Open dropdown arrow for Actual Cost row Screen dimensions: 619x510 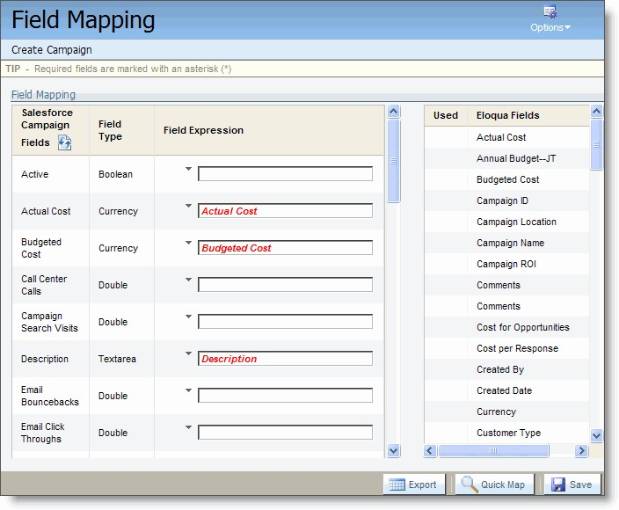tap(189, 206)
